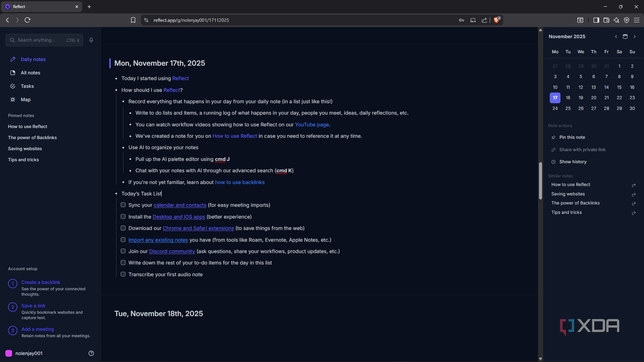Open the Tasks view
Viewport: 644px width, 362px height.
tap(27, 86)
